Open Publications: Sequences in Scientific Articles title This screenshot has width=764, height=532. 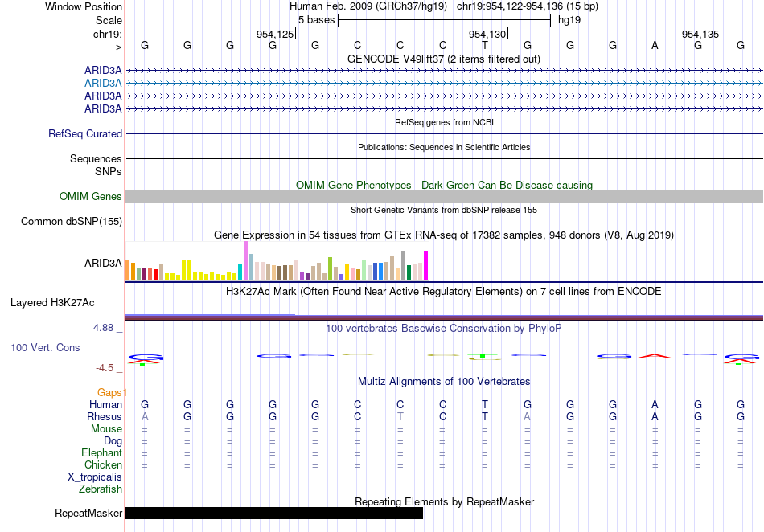click(444, 147)
